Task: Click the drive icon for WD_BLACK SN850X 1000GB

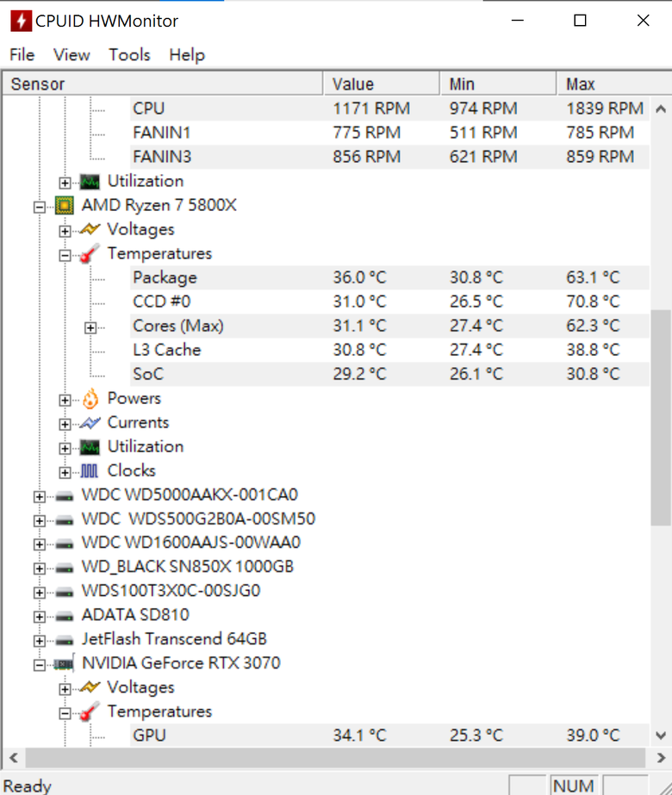Action: (65, 568)
